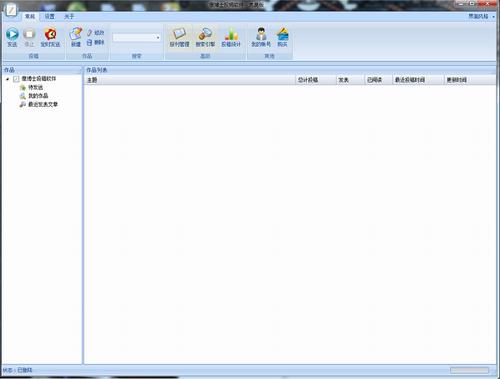
Task: Open timed send red alarm clock icon
Action: click(x=50, y=34)
